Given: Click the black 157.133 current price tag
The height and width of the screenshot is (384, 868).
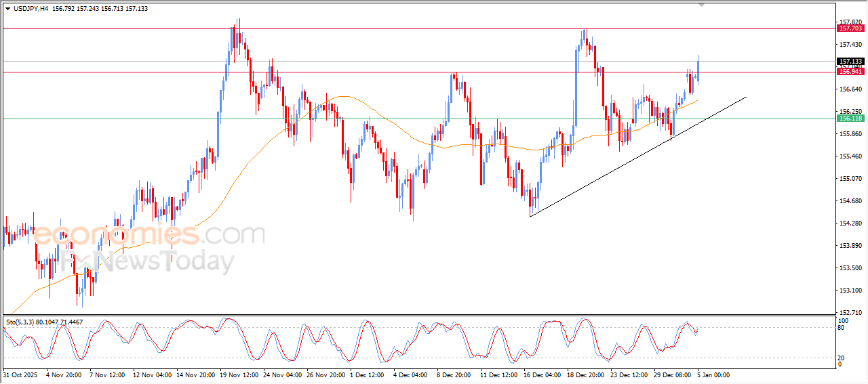Looking at the screenshot, I should coord(850,61).
